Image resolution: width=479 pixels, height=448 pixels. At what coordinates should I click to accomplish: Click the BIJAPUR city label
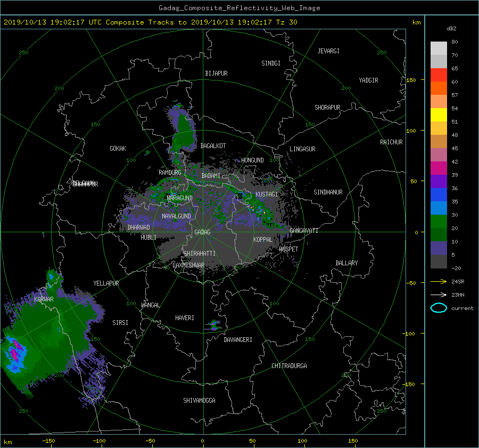pos(216,74)
